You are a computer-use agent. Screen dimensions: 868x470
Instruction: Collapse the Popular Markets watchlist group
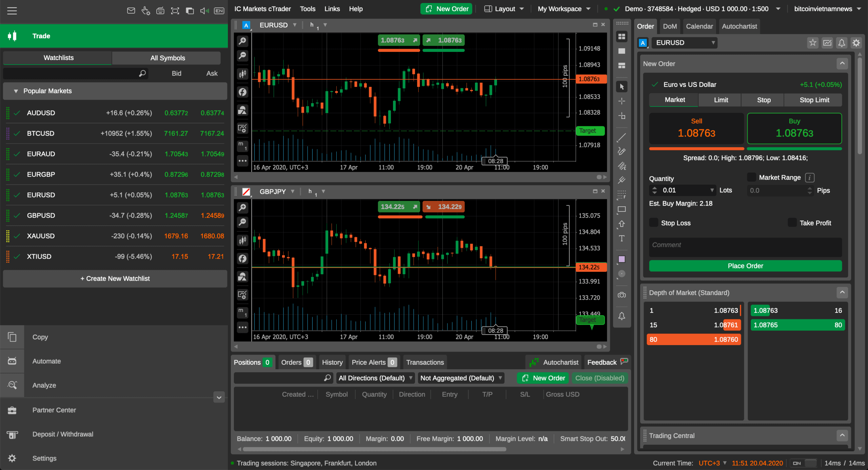(16, 91)
